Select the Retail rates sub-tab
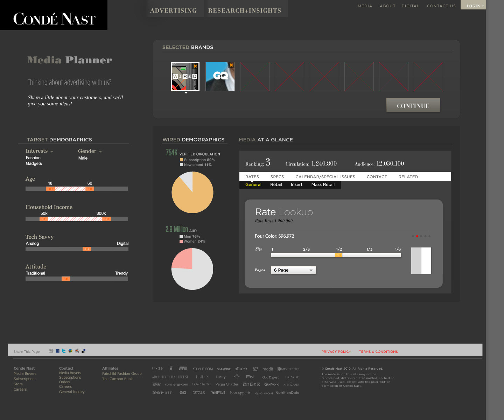The image size is (504, 420). (276, 184)
